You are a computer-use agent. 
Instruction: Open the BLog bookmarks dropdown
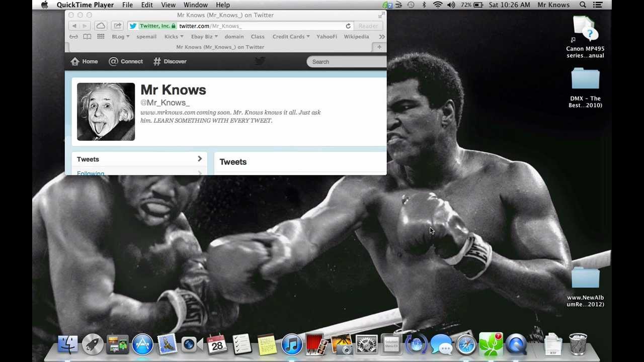pyautogui.click(x=120, y=37)
